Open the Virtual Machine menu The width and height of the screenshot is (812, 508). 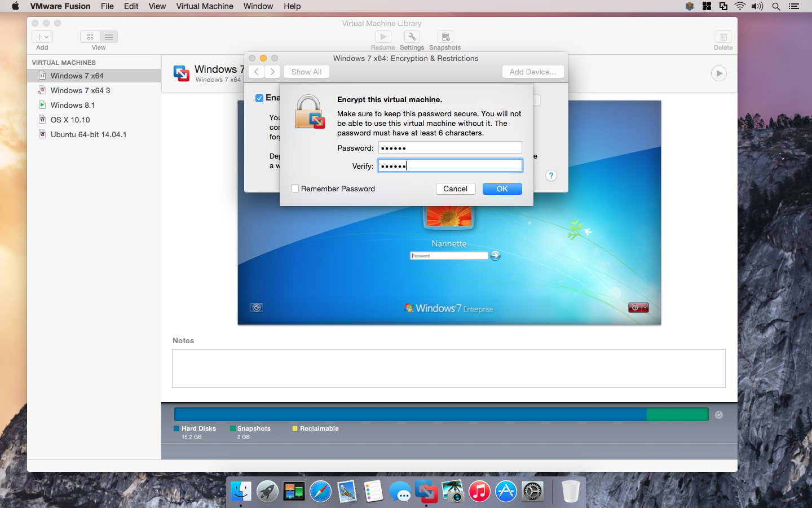pos(204,6)
